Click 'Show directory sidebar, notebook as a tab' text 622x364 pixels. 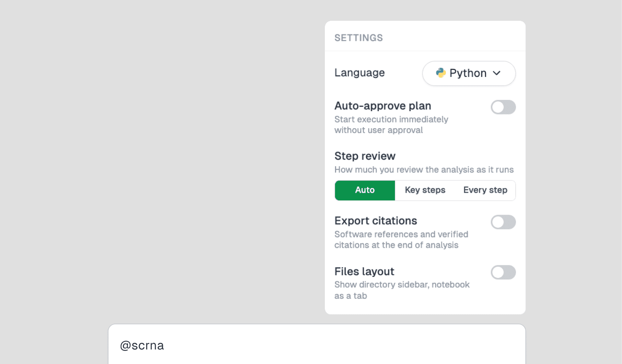[x=402, y=290]
